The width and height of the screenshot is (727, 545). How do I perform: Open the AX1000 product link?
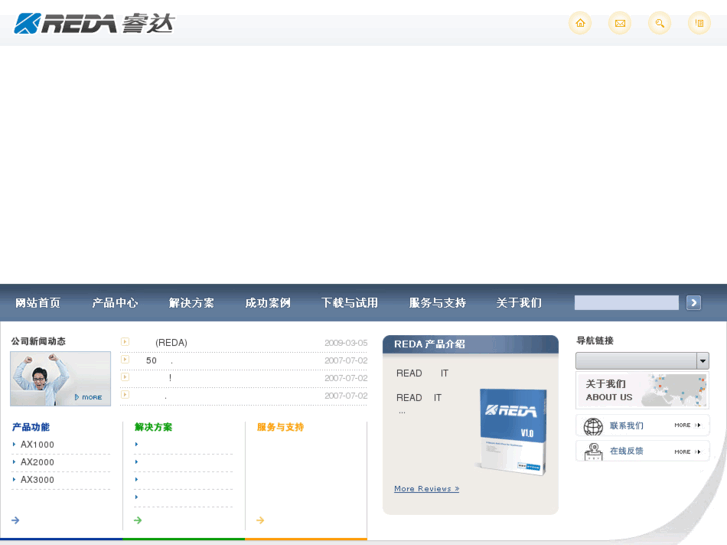tap(37, 444)
